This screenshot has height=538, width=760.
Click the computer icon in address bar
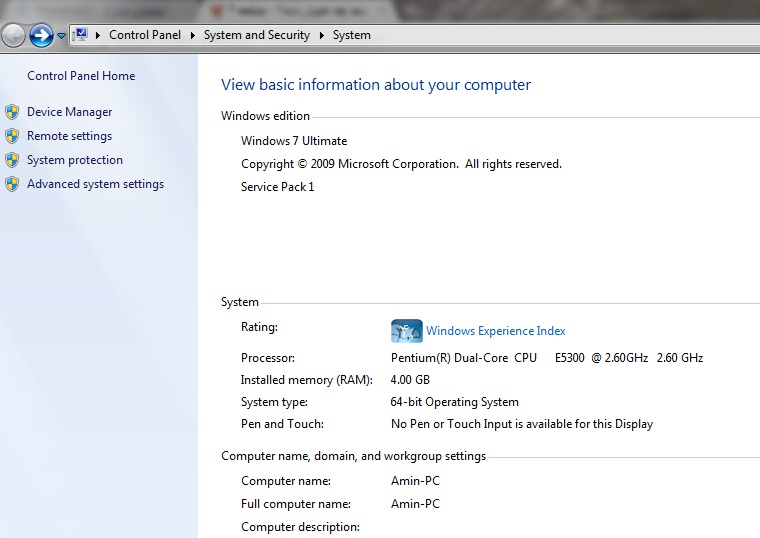80,35
